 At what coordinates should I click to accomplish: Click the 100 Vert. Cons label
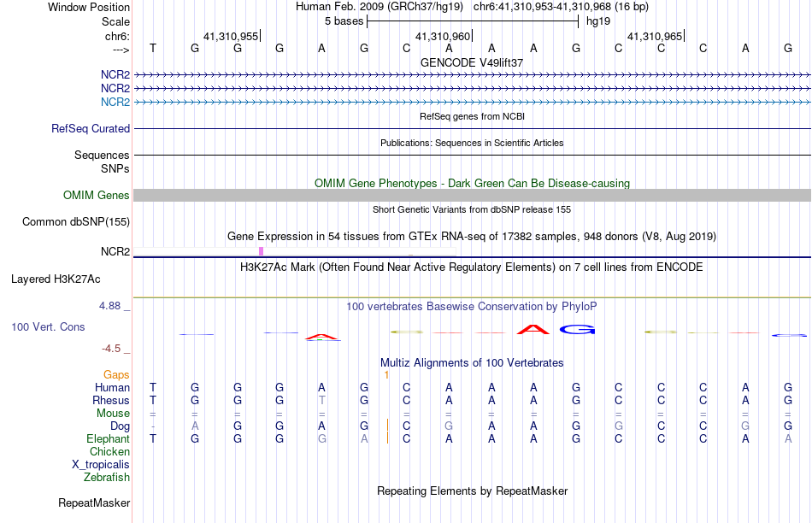[x=48, y=326]
